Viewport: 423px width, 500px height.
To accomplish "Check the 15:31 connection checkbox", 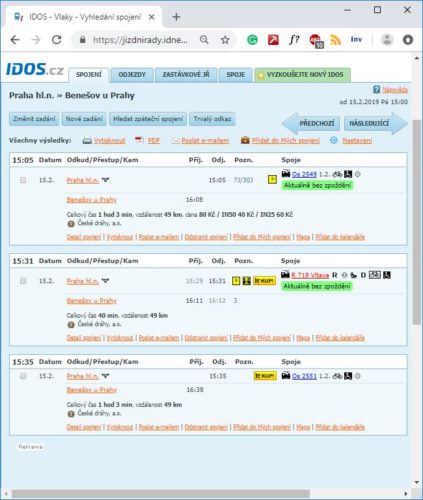I will coord(23,281).
